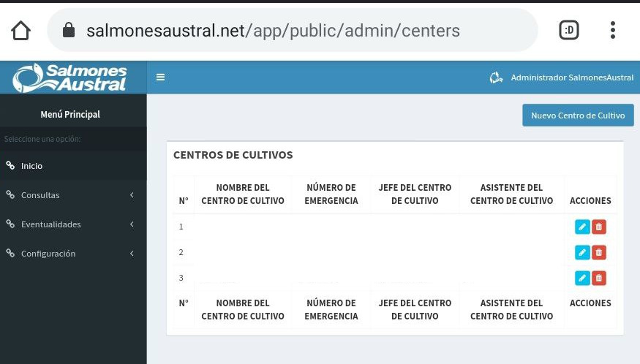This screenshot has width=640, height=364.
Task: Open the browser three-dot menu
Action: (x=612, y=30)
